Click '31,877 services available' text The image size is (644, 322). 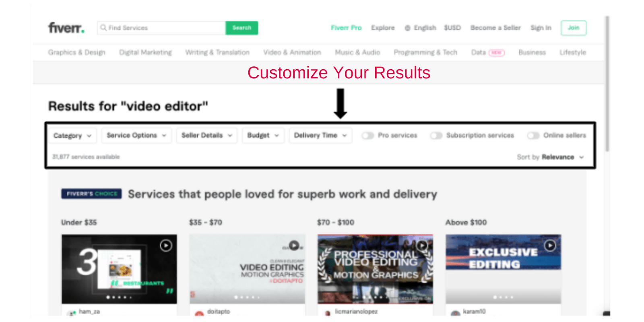click(x=86, y=157)
